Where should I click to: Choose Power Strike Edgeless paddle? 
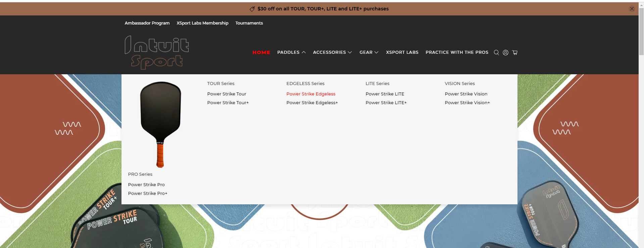point(311,94)
